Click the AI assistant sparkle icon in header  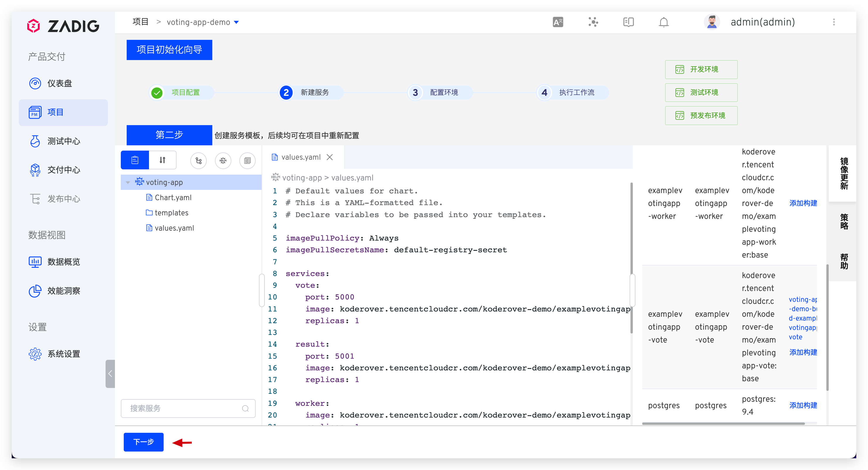pos(593,22)
